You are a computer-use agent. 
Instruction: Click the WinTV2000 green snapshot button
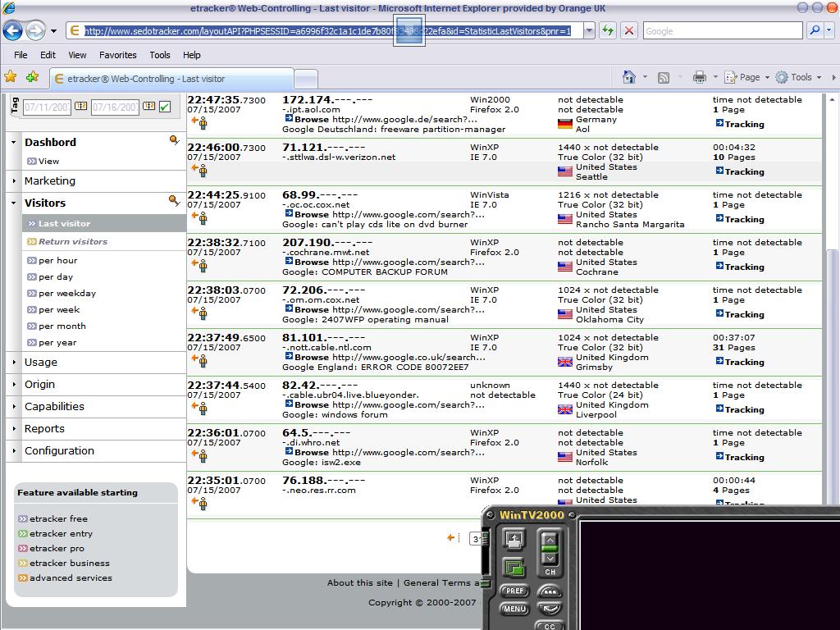coord(514,568)
